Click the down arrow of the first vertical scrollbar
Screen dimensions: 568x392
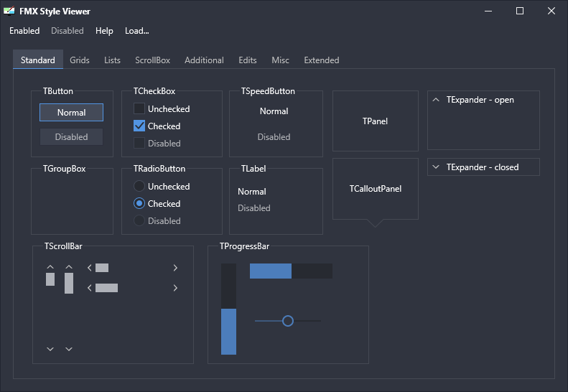(x=50, y=349)
